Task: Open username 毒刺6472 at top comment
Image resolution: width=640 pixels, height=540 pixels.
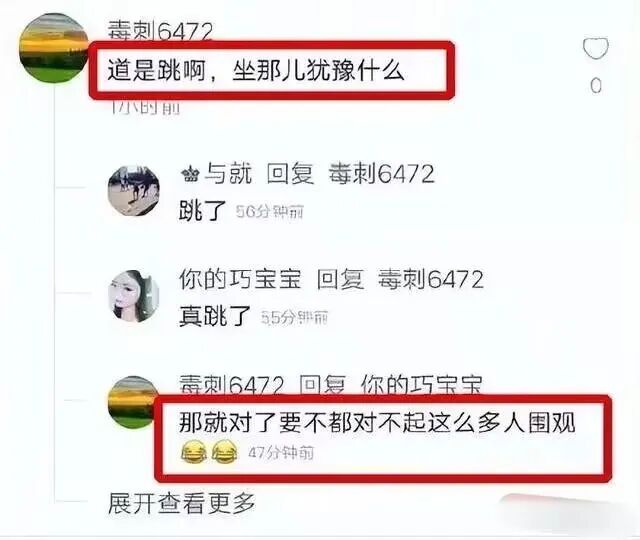Action: tap(160, 31)
